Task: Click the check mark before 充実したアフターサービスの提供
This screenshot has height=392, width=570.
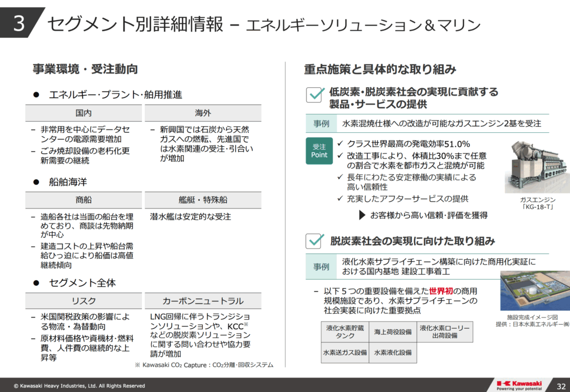Action: coord(340,199)
